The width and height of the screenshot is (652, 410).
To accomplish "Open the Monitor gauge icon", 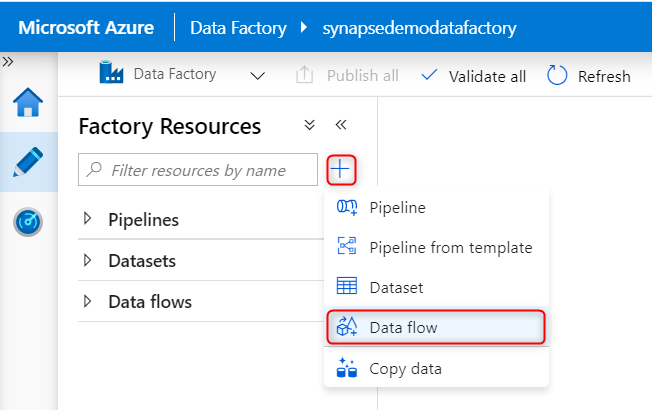I will [28, 222].
